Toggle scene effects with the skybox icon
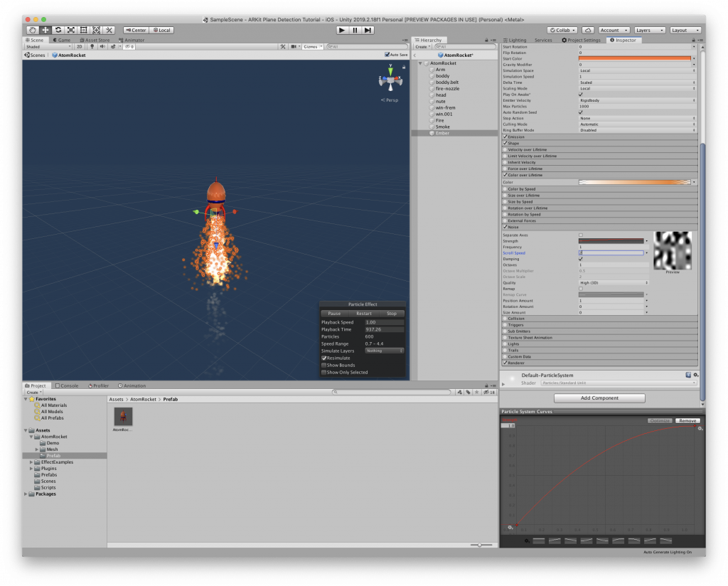 [x=113, y=47]
